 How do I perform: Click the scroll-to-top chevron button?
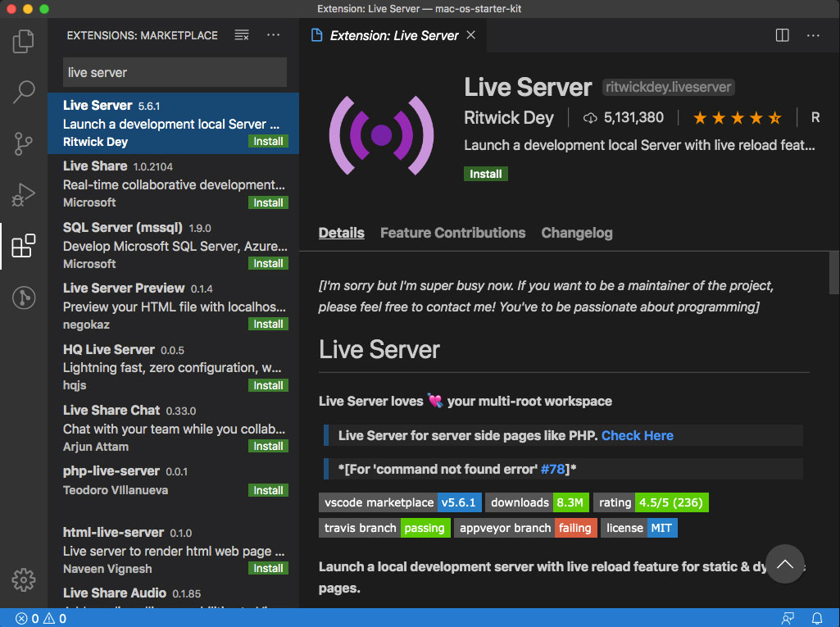click(x=784, y=564)
